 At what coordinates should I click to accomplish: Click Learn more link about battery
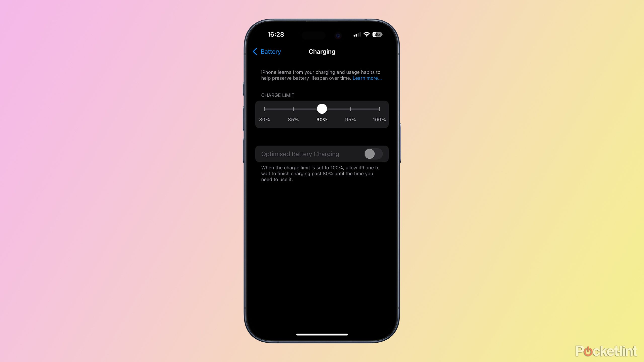pos(367,78)
